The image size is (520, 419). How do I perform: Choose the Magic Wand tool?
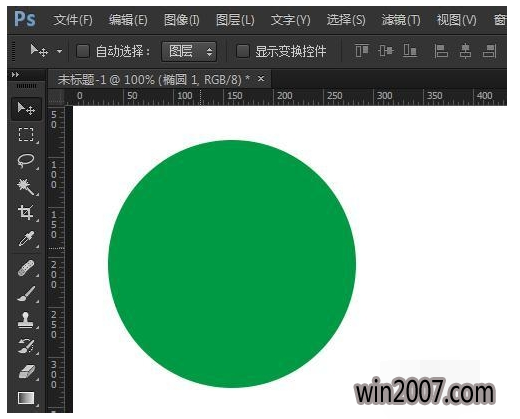pos(26,187)
